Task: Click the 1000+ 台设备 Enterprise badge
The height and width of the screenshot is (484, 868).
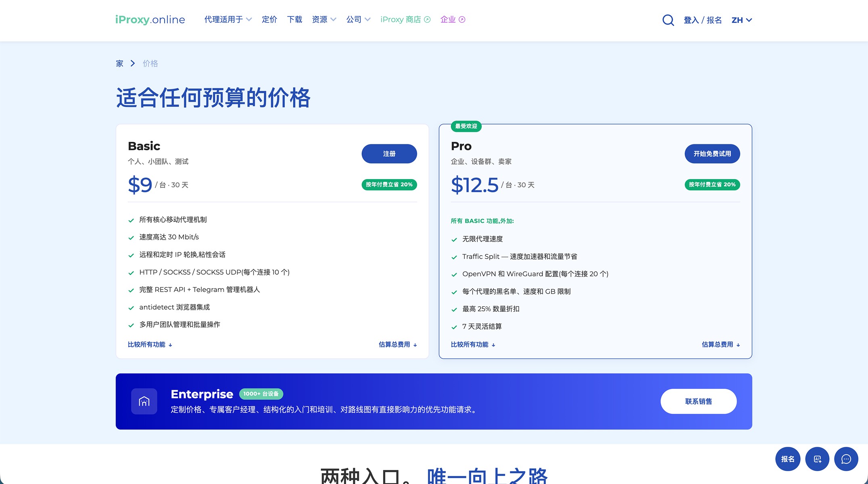Action: tap(261, 394)
